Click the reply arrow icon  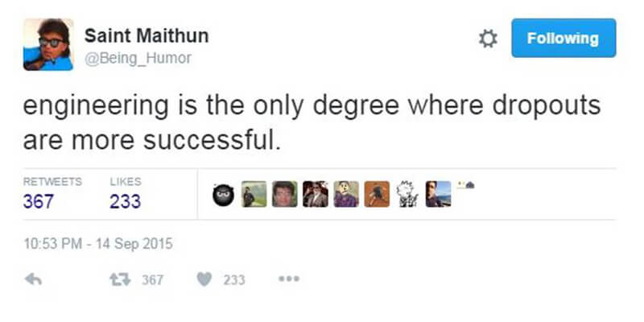coord(33,280)
